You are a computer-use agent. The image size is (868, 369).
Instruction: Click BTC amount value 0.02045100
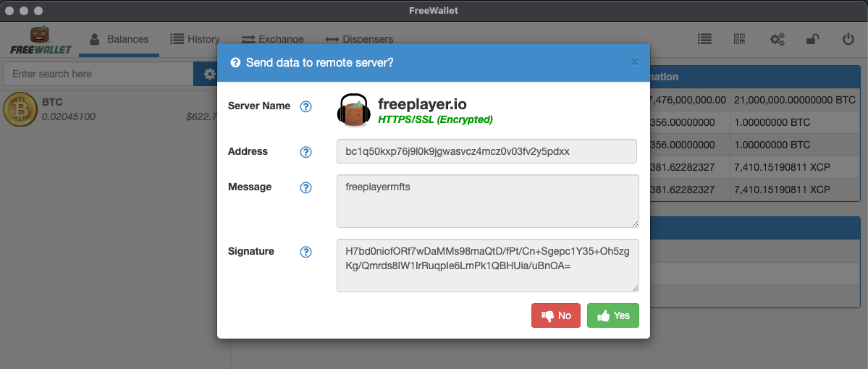(x=69, y=116)
